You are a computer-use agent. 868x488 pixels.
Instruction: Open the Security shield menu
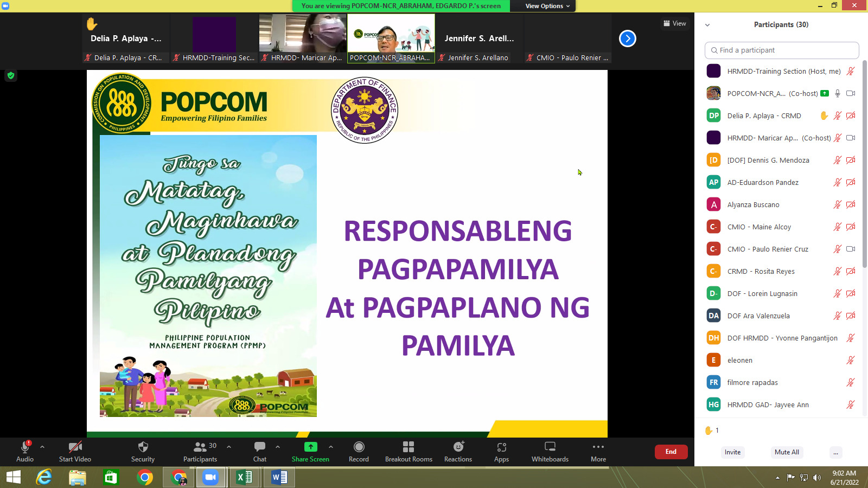pyautogui.click(x=143, y=452)
